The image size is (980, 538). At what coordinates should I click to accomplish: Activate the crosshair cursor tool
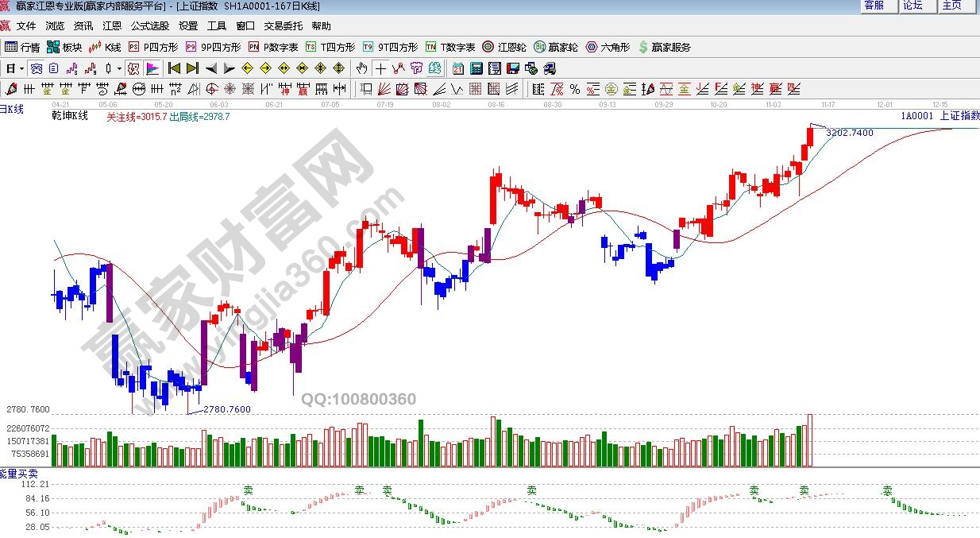point(381,68)
